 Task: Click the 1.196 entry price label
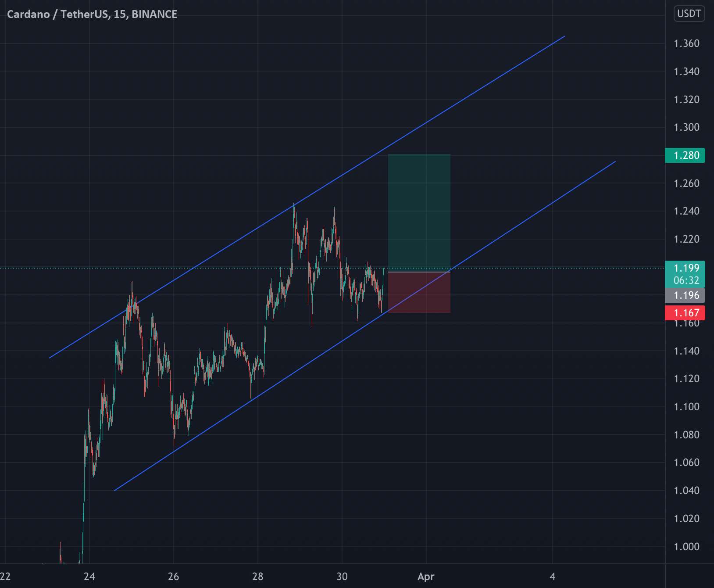pos(685,295)
